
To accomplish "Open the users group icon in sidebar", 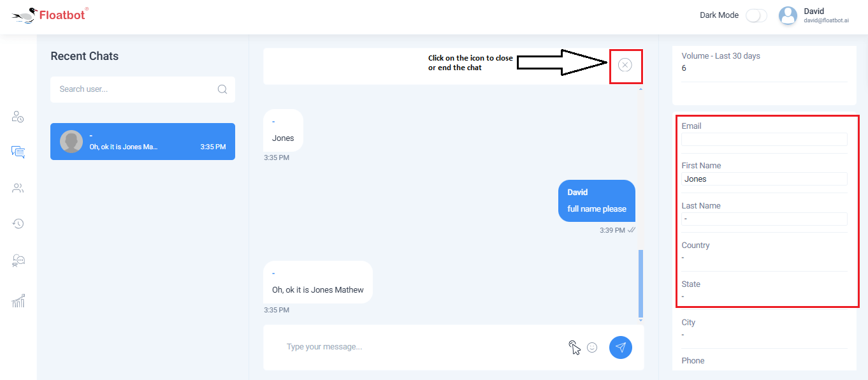I will pos(17,188).
